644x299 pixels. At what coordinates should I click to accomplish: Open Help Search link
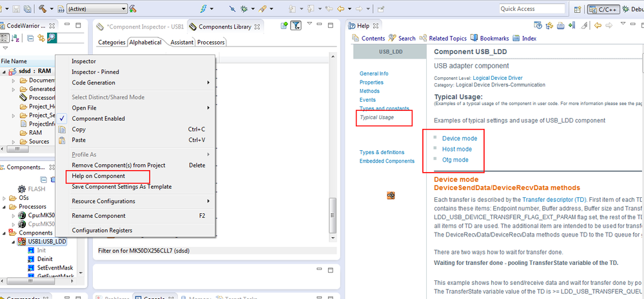[402, 38]
